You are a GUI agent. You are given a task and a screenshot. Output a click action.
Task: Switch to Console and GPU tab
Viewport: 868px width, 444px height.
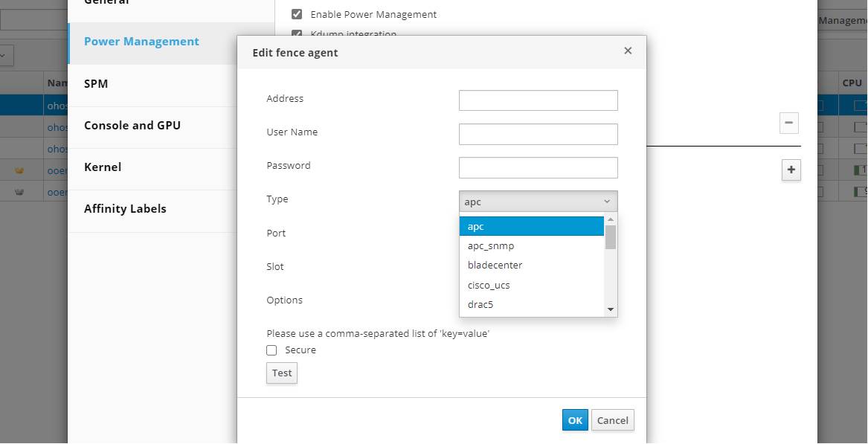click(x=132, y=126)
